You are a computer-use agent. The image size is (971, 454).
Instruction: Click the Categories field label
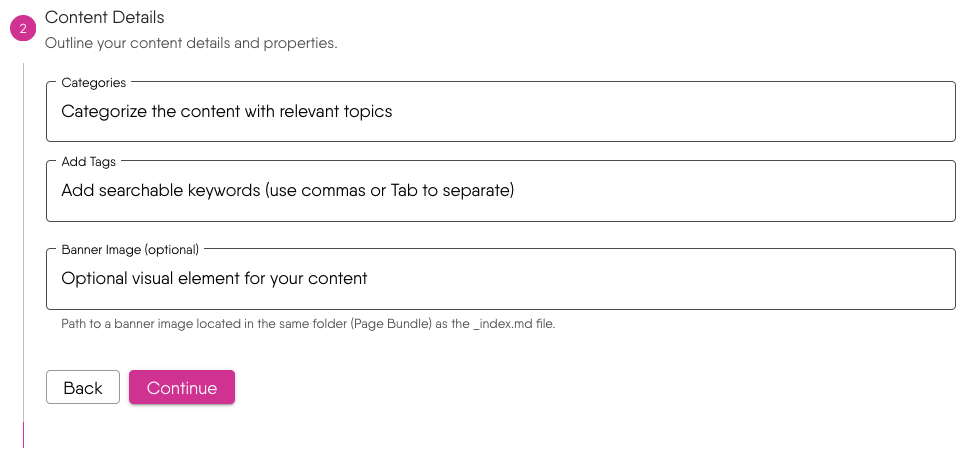[94, 83]
